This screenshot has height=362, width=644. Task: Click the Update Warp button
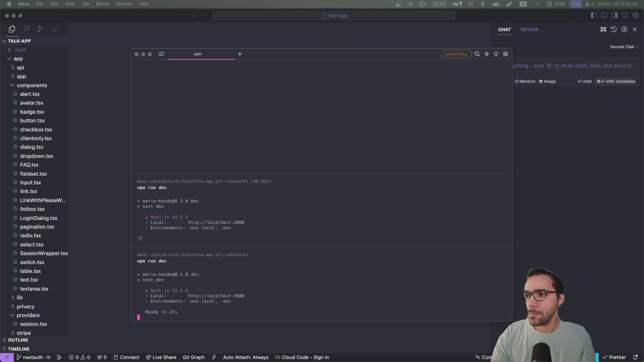[456, 54]
